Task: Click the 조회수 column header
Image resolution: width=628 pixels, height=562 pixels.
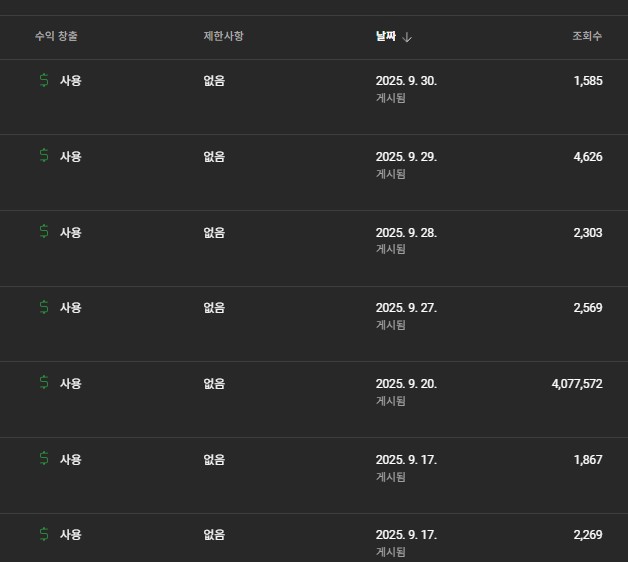Action: click(x=586, y=36)
